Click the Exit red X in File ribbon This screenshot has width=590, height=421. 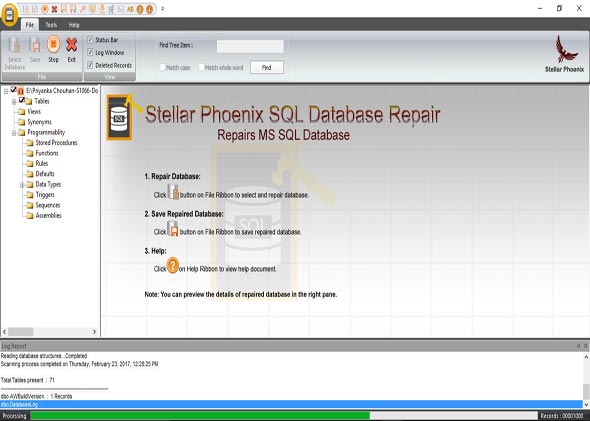click(x=71, y=49)
